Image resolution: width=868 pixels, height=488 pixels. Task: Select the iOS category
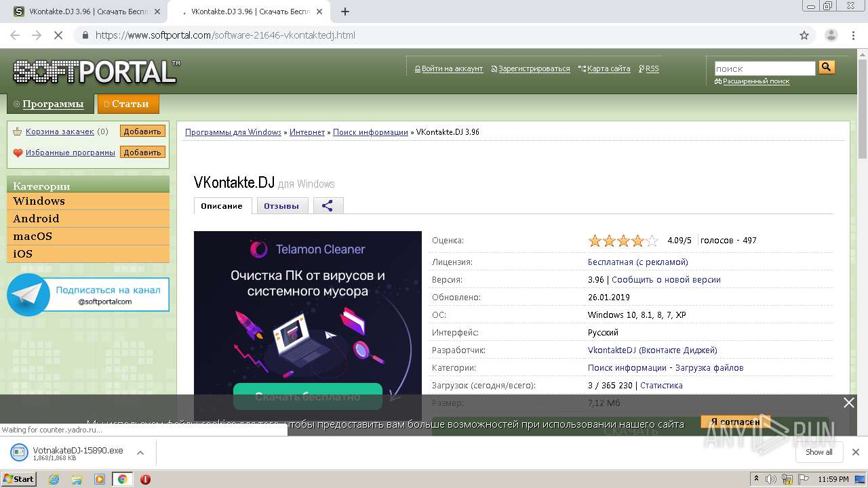click(x=88, y=254)
